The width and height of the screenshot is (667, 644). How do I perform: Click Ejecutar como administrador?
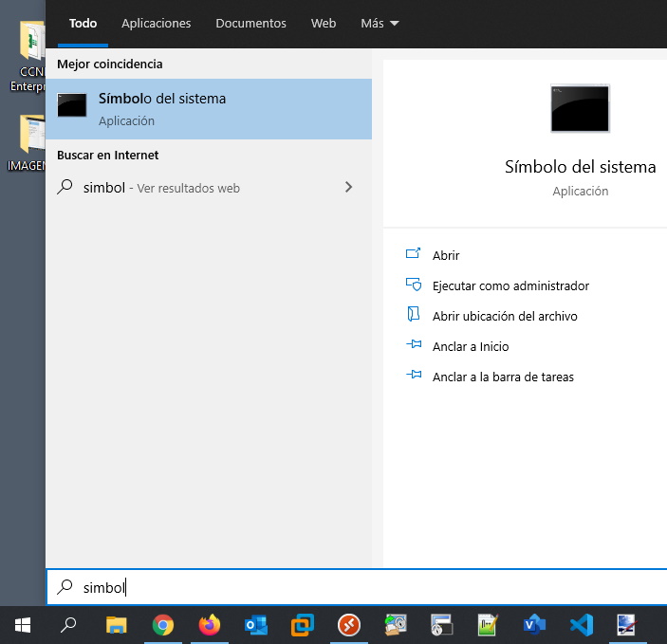(510, 285)
